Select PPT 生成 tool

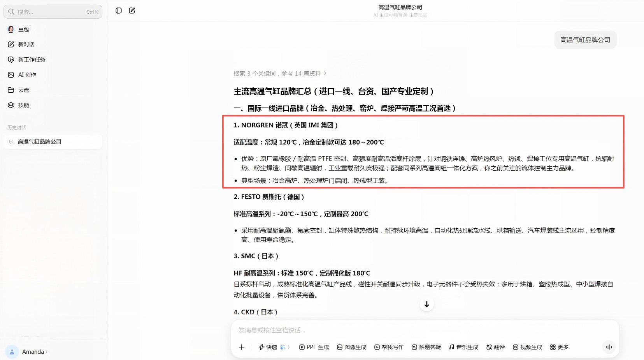pyautogui.click(x=314, y=347)
